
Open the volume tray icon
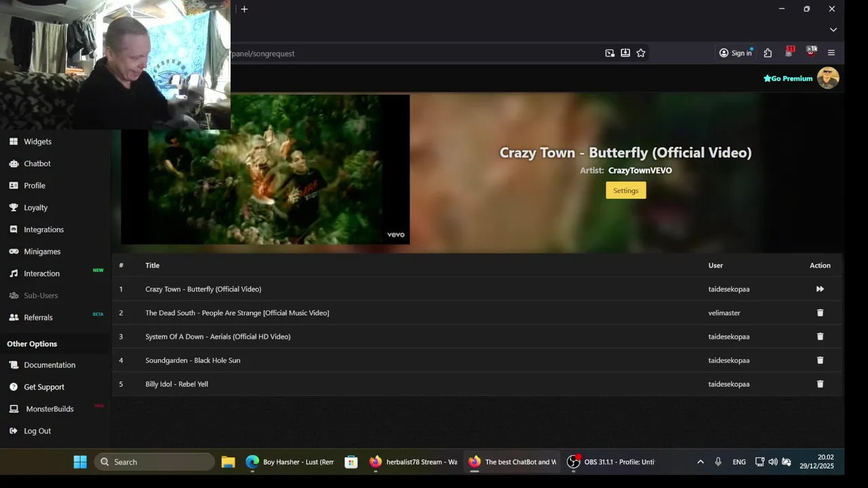773,462
